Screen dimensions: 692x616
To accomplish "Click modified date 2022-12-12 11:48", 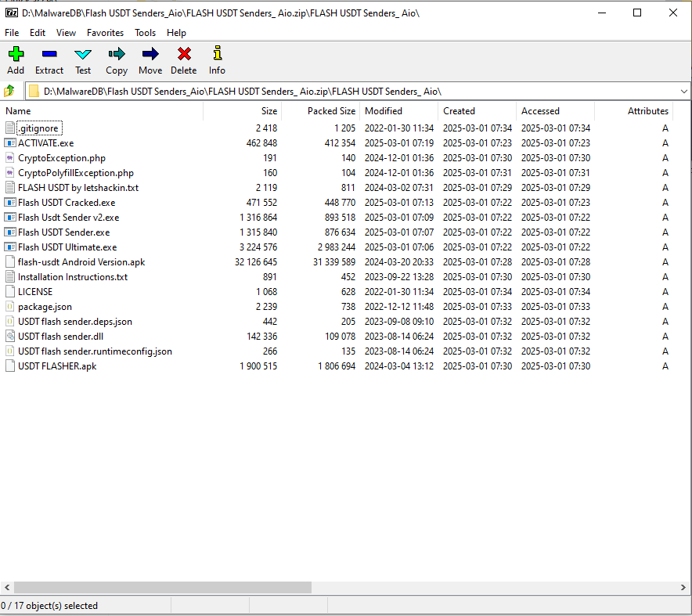I will pos(399,307).
